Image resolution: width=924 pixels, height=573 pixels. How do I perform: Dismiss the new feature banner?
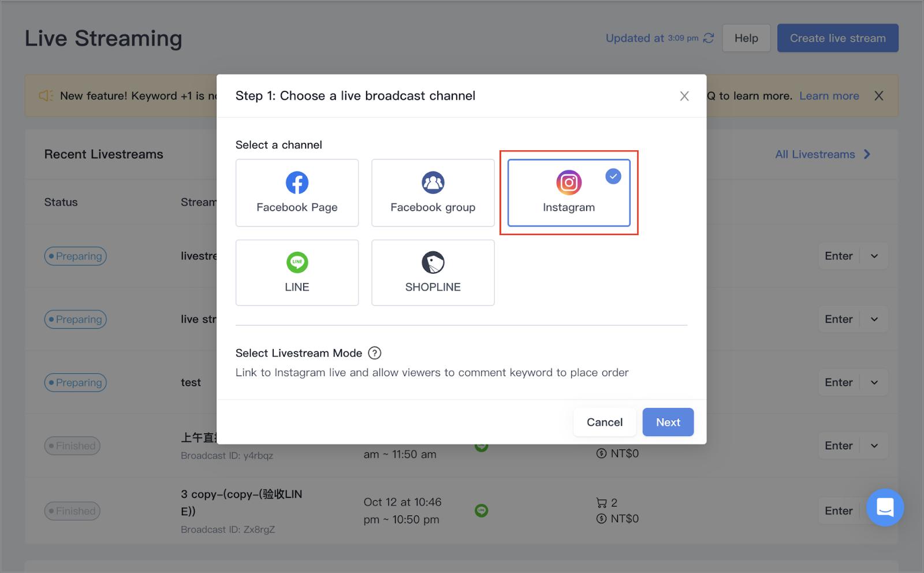[x=879, y=96]
